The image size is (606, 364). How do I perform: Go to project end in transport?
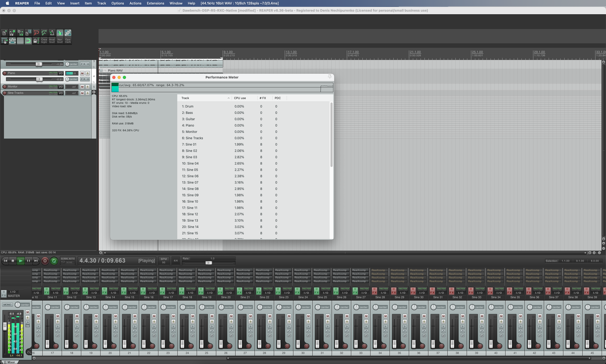tap(36, 261)
